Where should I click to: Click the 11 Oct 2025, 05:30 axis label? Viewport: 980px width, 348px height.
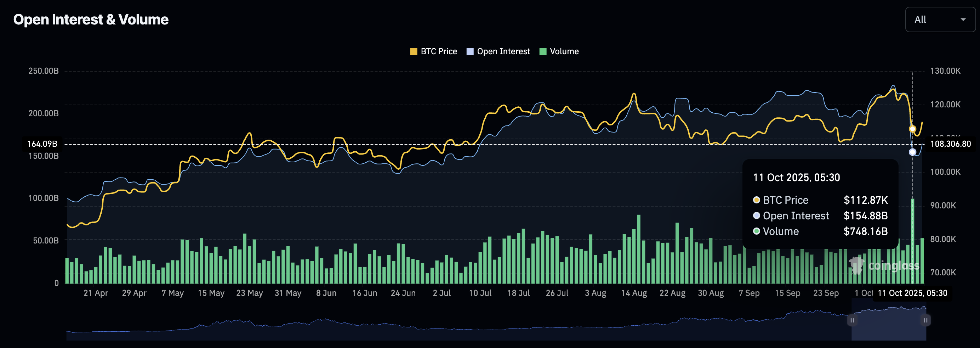[x=912, y=293]
